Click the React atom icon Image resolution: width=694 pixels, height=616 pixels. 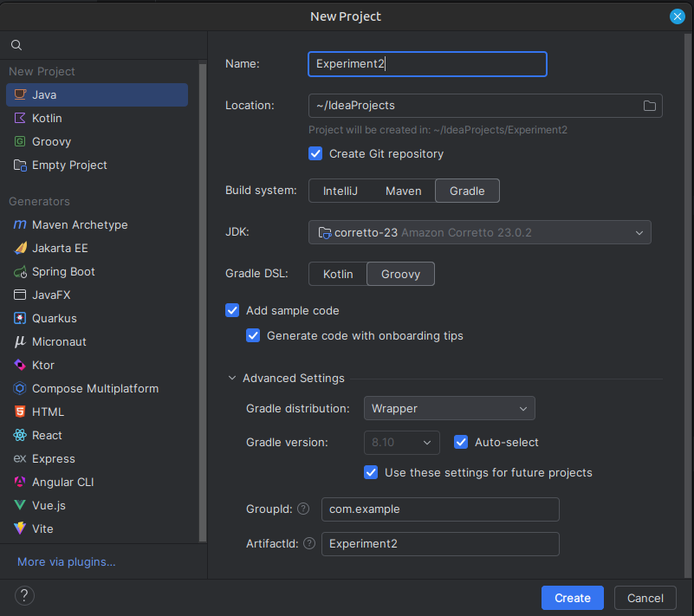tap(20, 436)
